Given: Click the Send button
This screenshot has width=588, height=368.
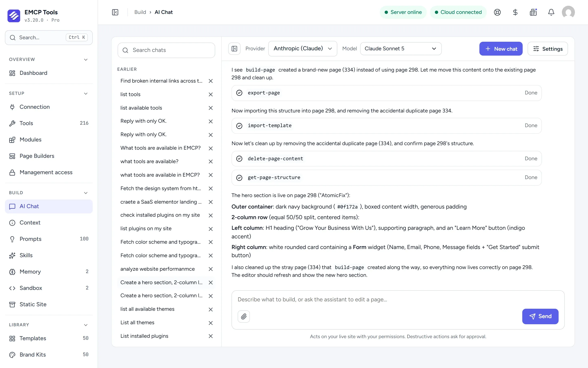Looking at the screenshot, I should 540,316.
